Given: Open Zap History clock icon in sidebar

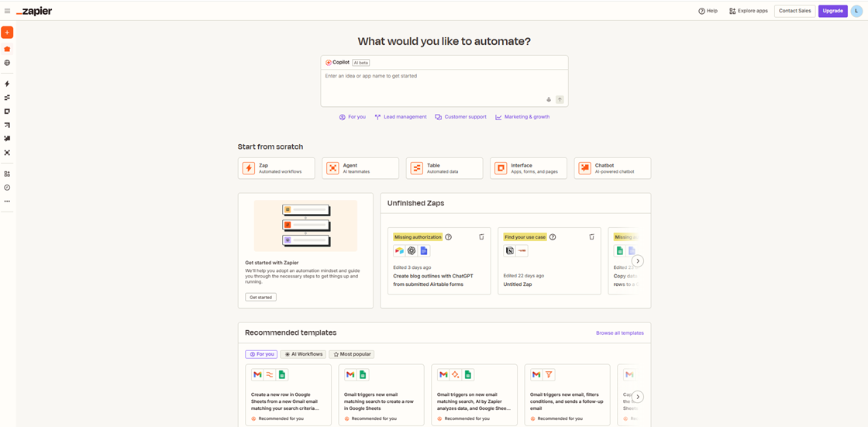Looking at the screenshot, I should pos(7,188).
